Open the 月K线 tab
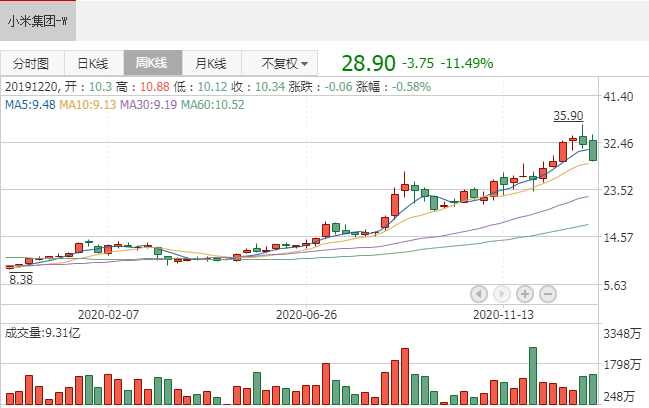The image size is (649, 408). click(x=211, y=62)
